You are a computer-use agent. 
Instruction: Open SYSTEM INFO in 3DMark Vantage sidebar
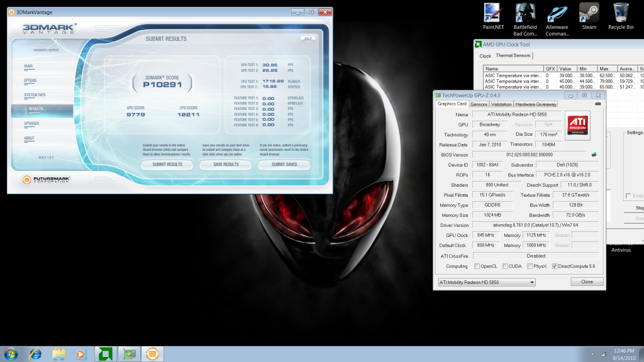tap(35, 95)
